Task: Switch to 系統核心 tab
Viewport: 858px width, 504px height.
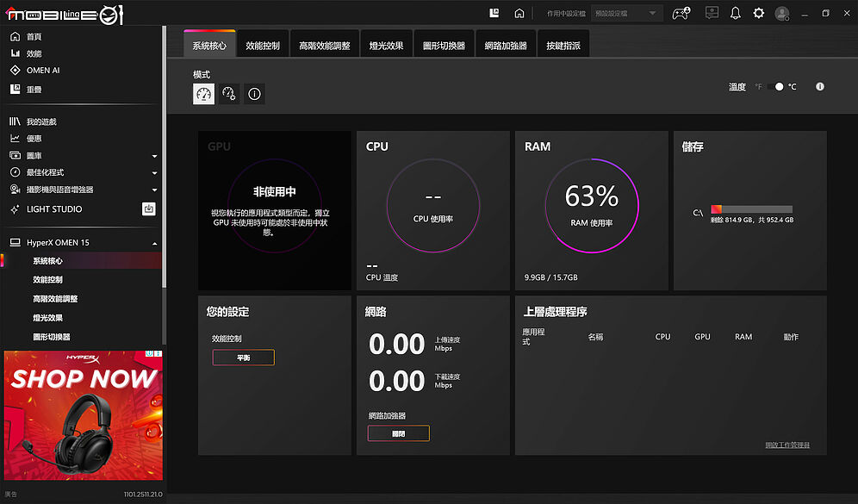Action: [x=209, y=45]
